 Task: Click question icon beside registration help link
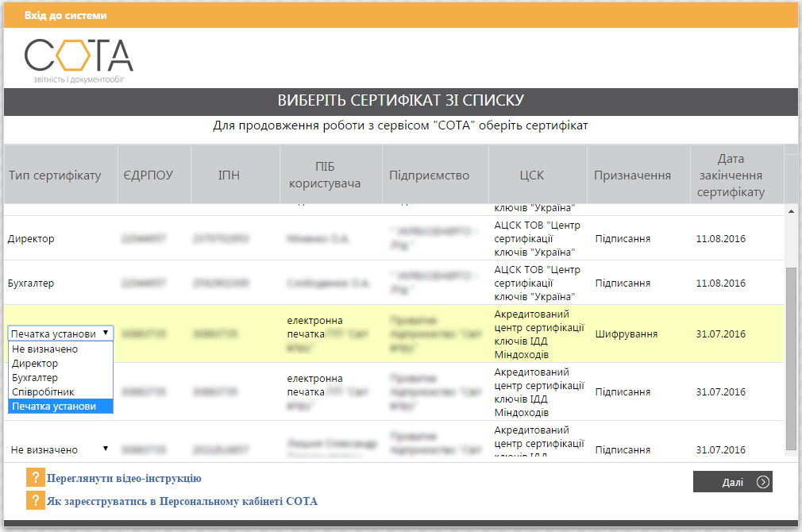click(x=35, y=500)
